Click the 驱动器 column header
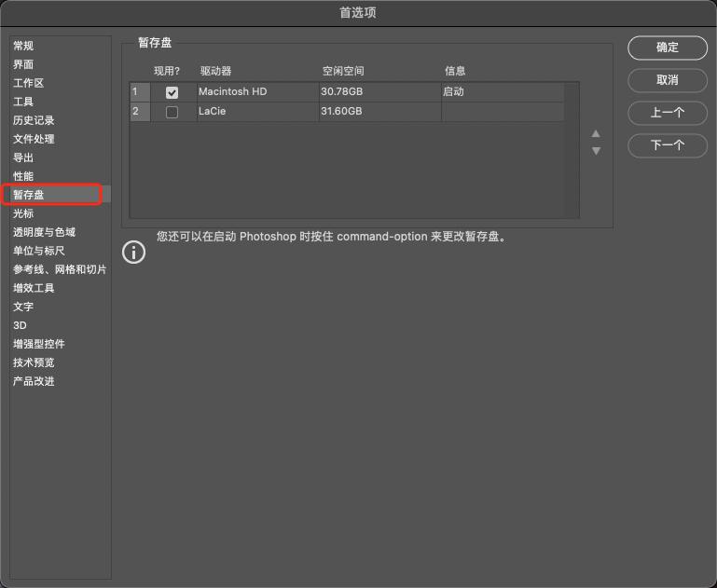The width and height of the screenshot is (717, 588). 215,71
